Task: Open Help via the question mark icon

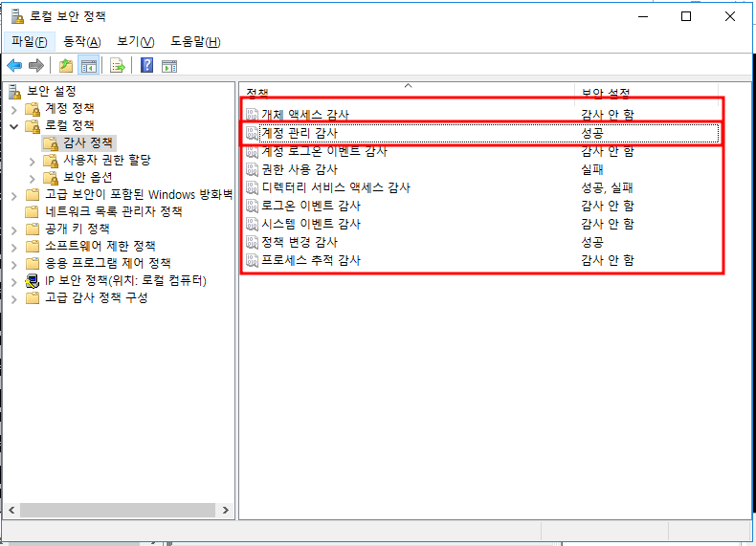Action: pyautogui.click(x=147, y=65)
